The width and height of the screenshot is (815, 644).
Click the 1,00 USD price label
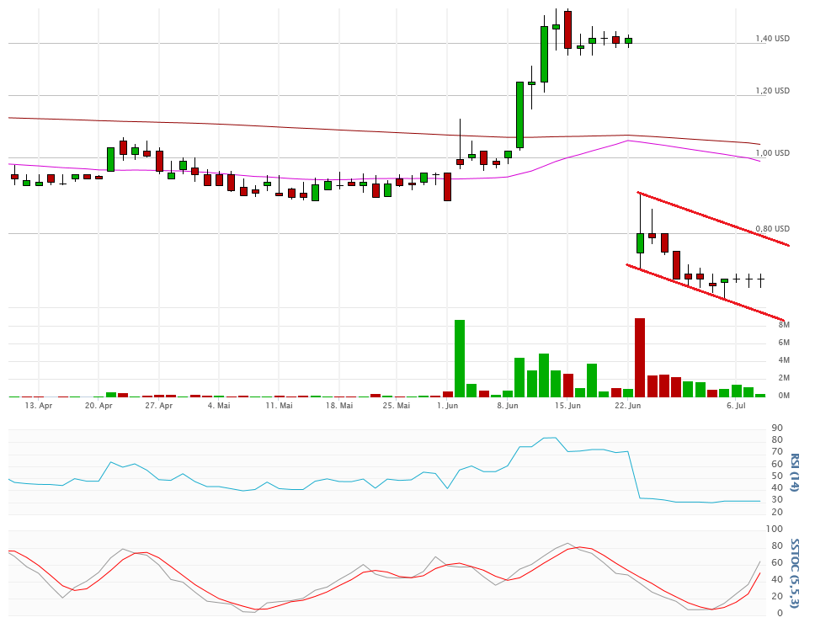772,153
